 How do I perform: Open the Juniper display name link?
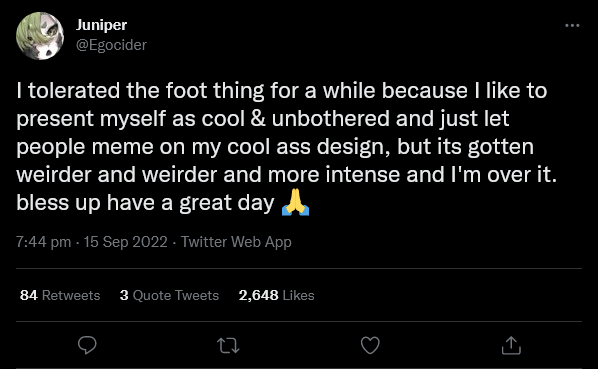click(101, 25)
